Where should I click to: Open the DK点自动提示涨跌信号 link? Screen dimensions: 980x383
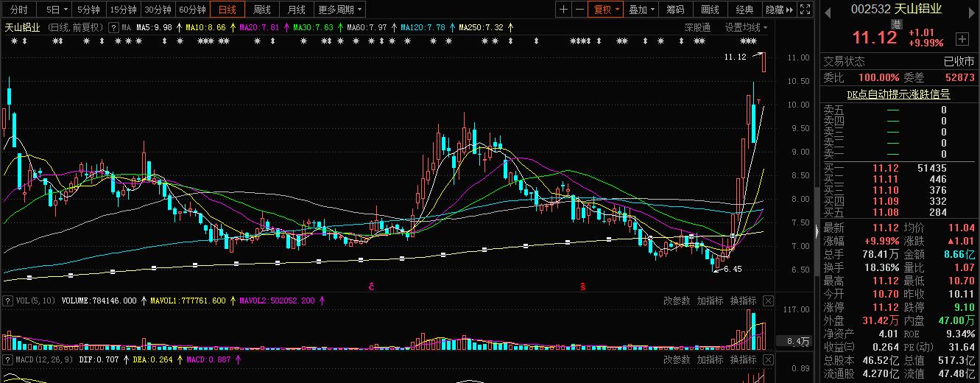tap(898, 94)
